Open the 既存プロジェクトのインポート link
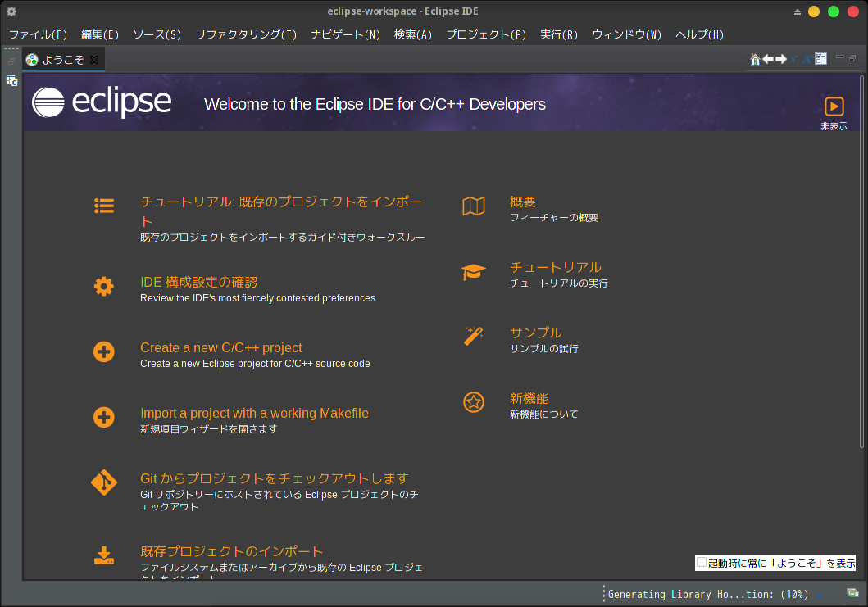The height and width of the screenshot is (607, 868). click(x=231, y=551)
